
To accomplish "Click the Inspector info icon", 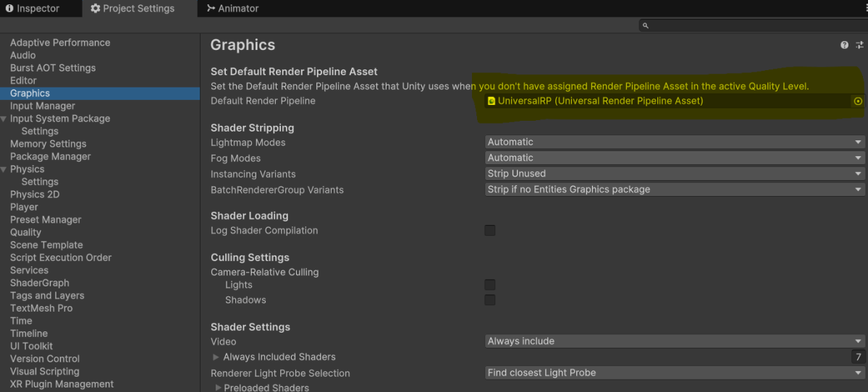I will [9, 9].
